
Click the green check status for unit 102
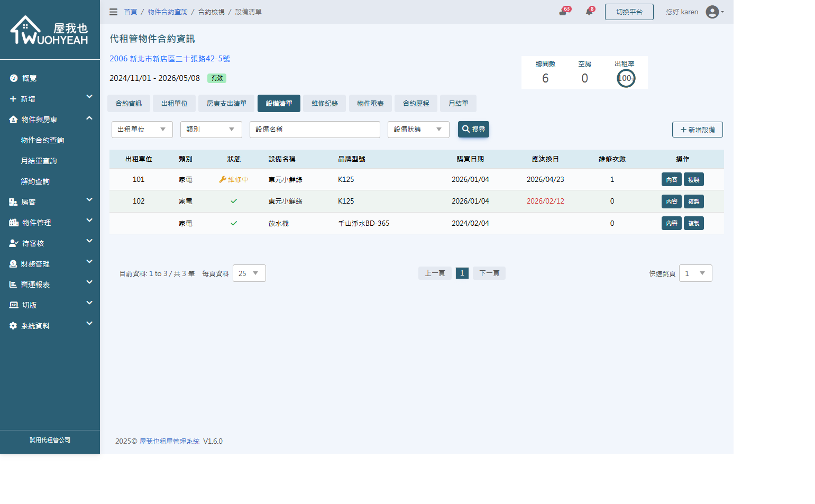point(234,201)
